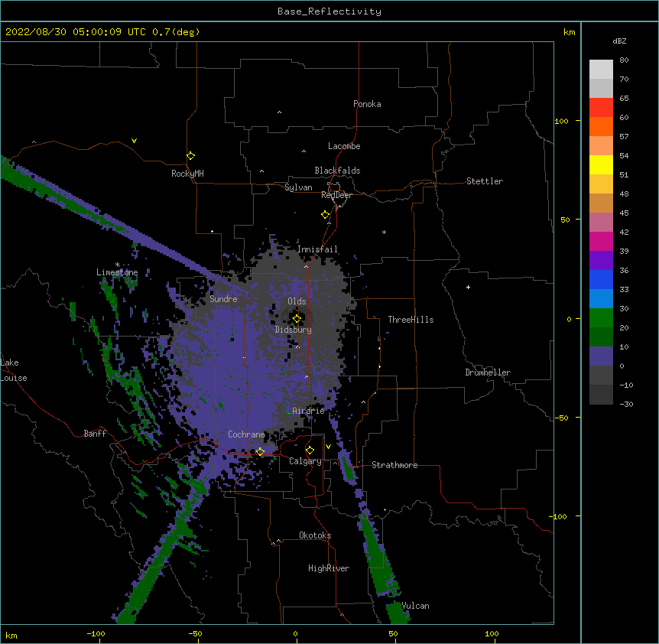
Task: Click the Banff label
Action: (95, 434)
